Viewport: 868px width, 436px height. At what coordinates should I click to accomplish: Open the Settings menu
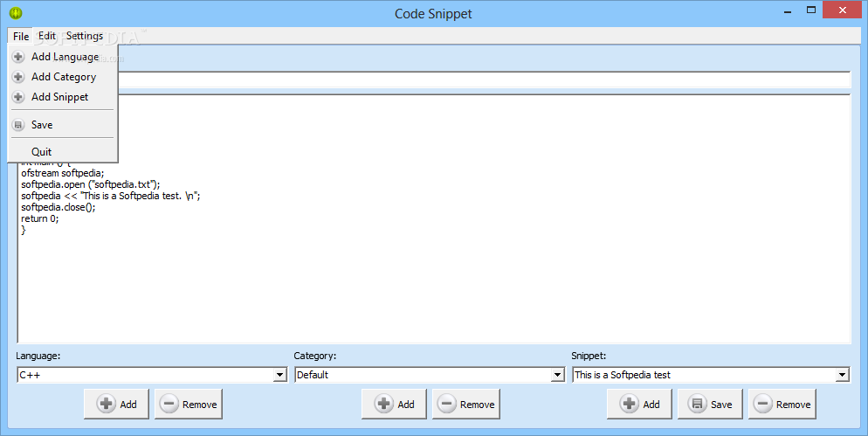click(85, 36)
